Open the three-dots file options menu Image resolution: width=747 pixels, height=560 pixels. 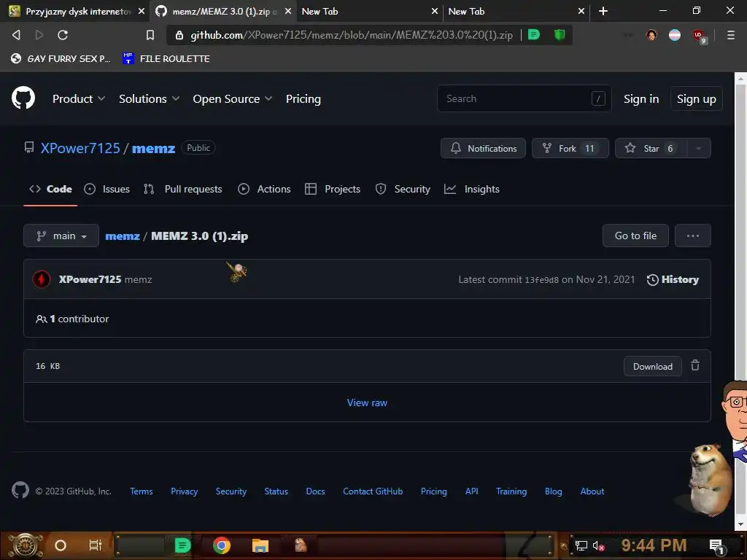point(693,236)
